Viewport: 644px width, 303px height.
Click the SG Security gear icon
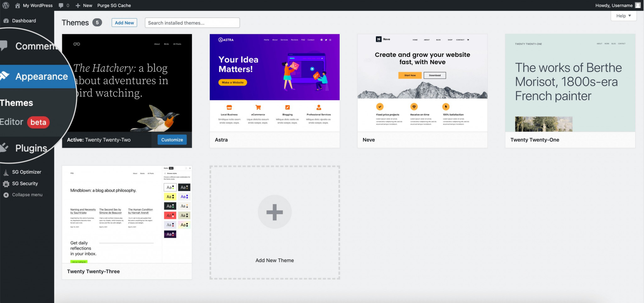coord(6,184)
